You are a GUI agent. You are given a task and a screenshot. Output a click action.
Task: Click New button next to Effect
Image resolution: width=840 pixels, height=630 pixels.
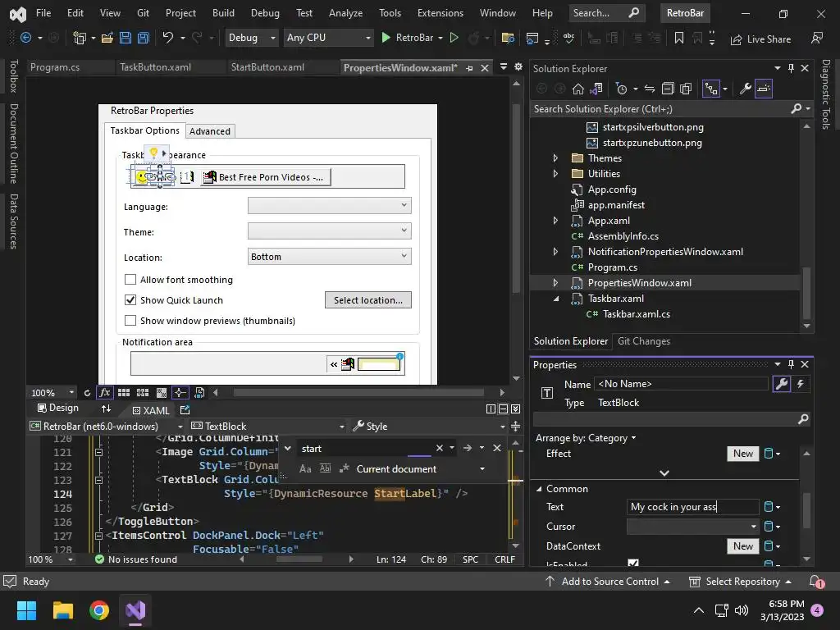point(743,453)
